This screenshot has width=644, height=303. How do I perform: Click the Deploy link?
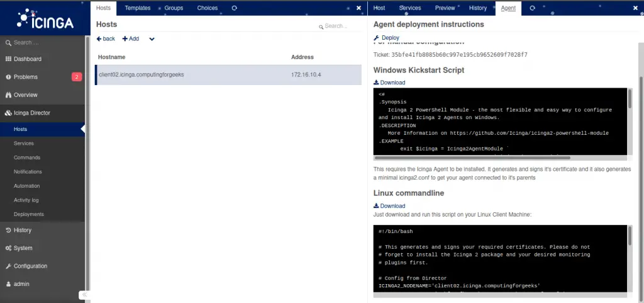387,37
